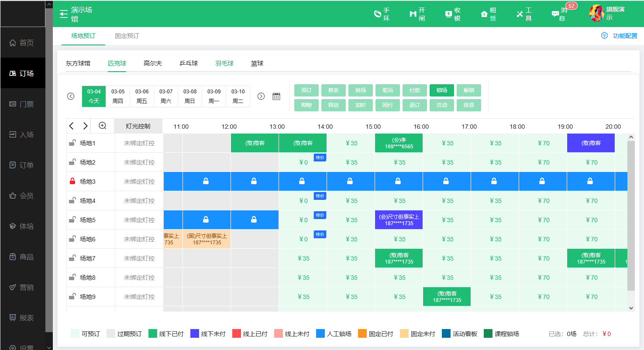
Task: Select the 羽毛球 sport tab
Action: pyautogui.click(x=224, y=63)
